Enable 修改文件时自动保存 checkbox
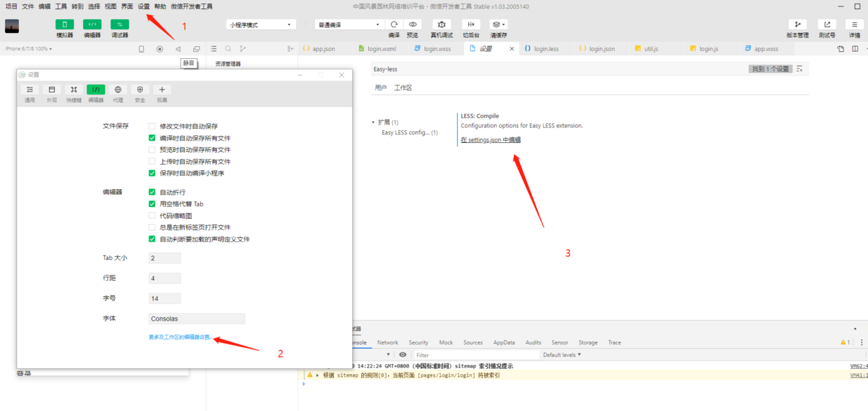Viewport: 868px width, 411px height. (x=152, y=126)
